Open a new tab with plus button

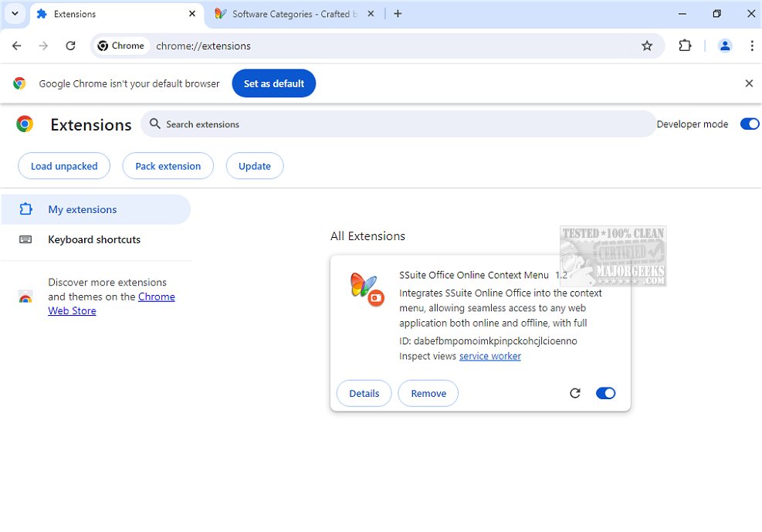pyautogui.click(x=398, y=14)
